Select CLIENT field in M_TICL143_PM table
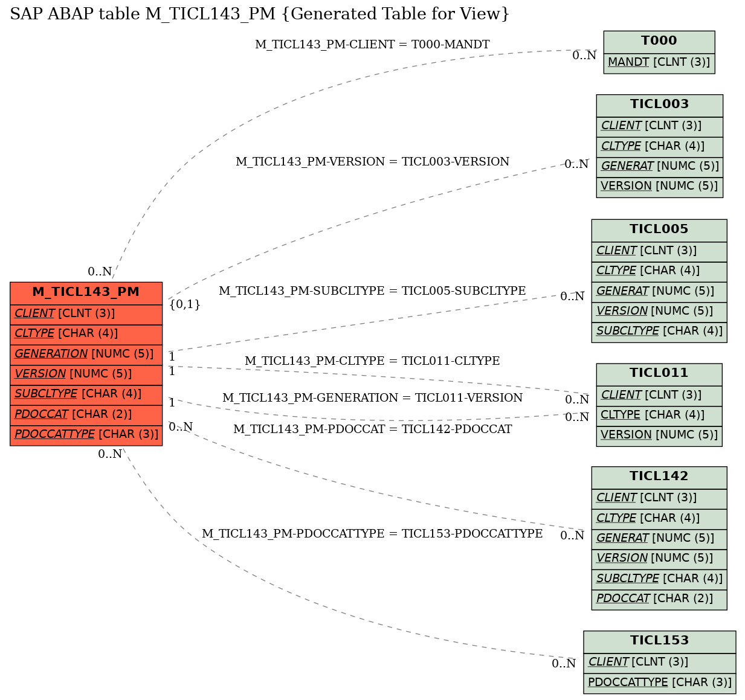This screenshot has width=745, height=700. point(86,313)
